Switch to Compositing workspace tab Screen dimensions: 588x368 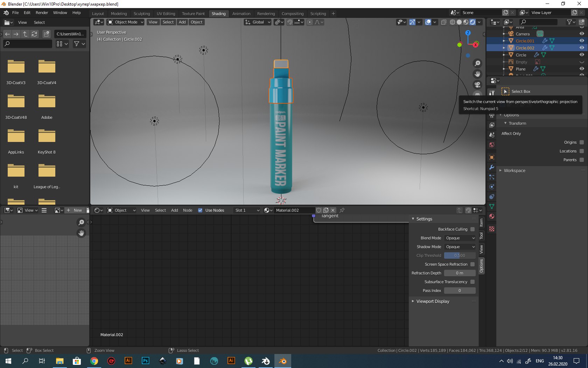293,14
